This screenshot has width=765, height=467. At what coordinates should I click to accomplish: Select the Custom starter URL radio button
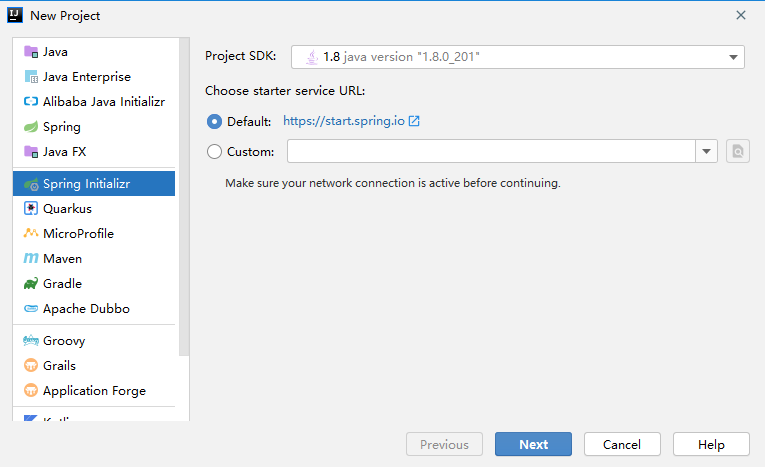214,152
